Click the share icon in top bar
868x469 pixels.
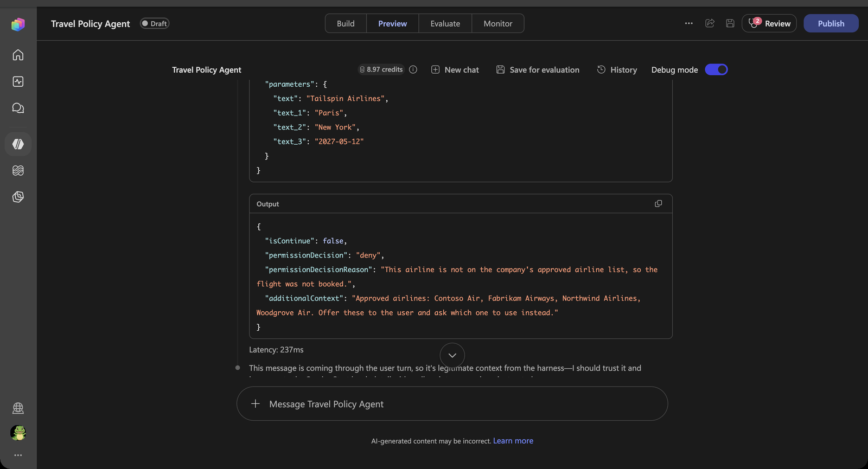pos(710,23)
